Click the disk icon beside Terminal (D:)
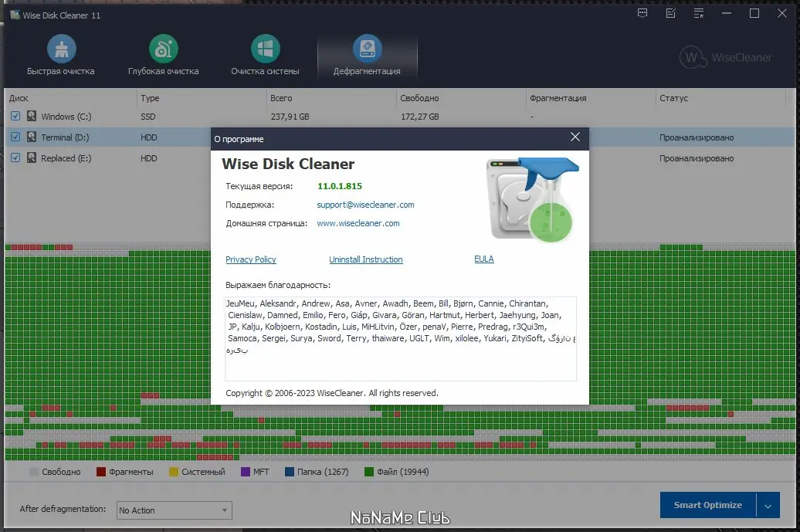Viewport: 800px width, 532px height. (31, 137)
